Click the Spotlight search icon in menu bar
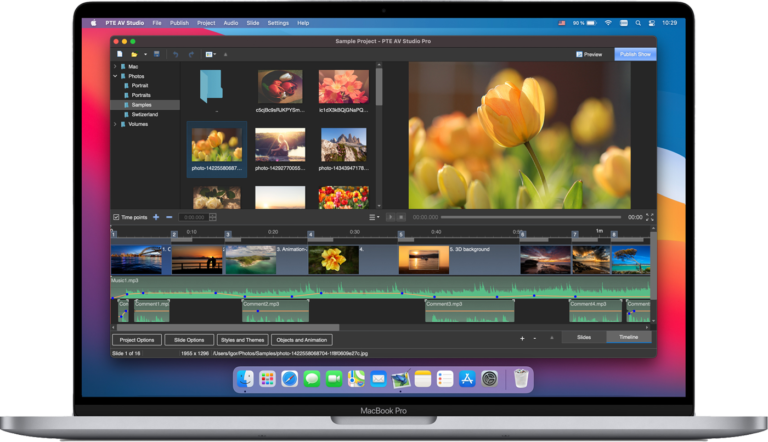This screenshot has height=442, width=768. (x=638, y=23)
